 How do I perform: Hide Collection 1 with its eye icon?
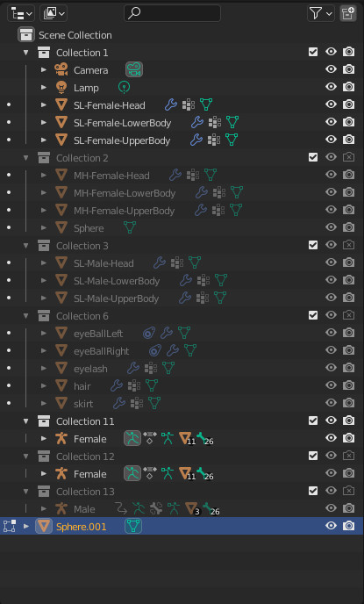pos(331,52)
